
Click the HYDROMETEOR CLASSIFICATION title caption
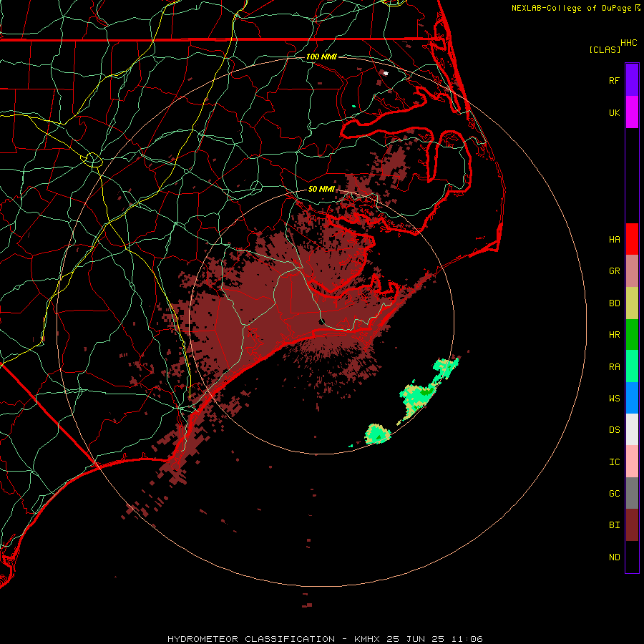(x=251, y=639)
